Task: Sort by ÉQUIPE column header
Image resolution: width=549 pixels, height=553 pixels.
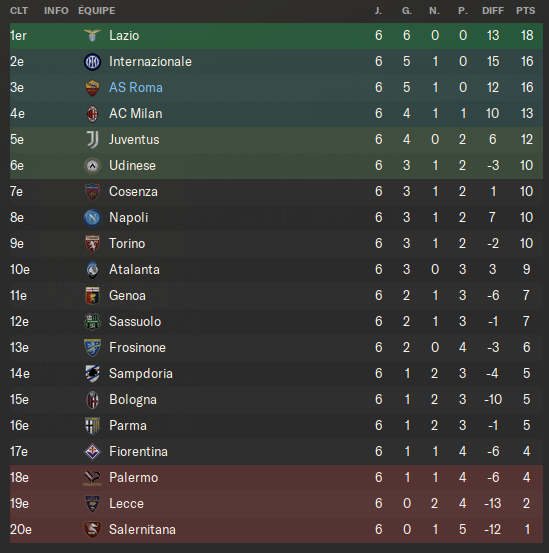Action: pos(97,11)
